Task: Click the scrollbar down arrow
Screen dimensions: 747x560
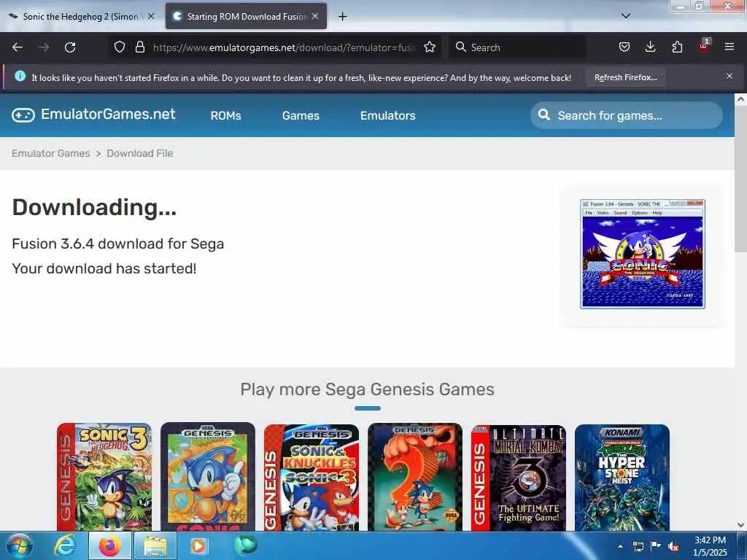Action: (x=740, y=525)
